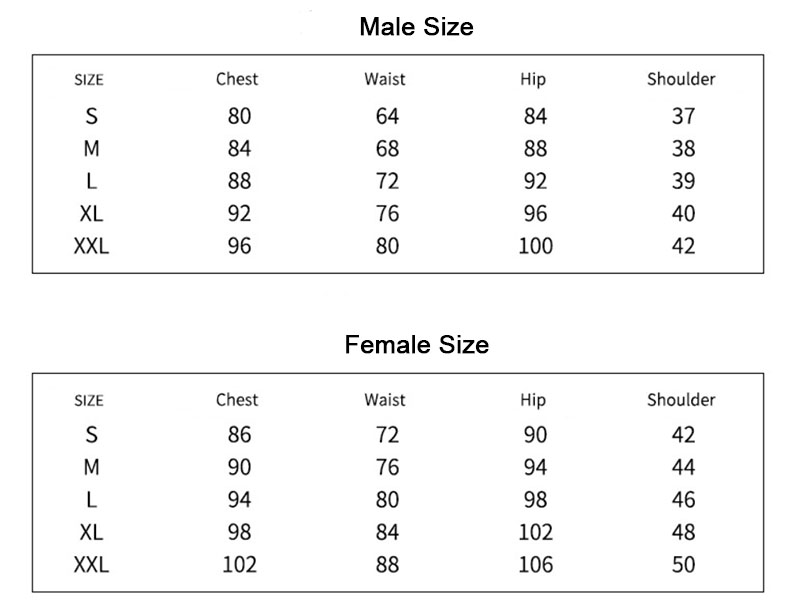Click Female chest value 102 for XXL
The image size is (800, 601).
(239, 565)
